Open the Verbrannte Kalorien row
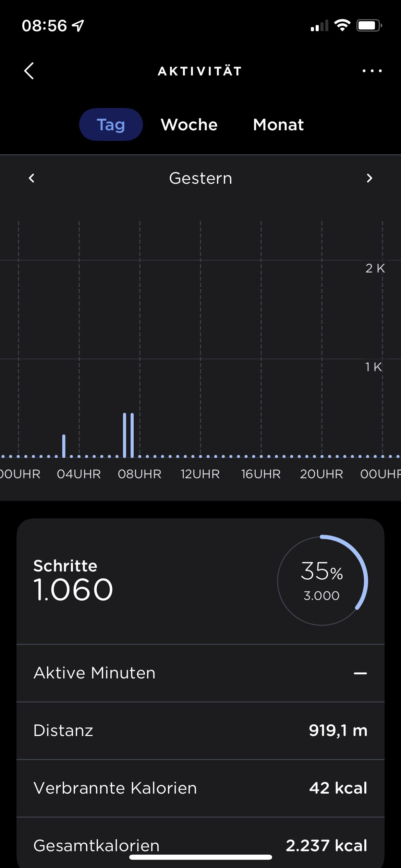Screen dimensions: 401x868 click(200, 788)
